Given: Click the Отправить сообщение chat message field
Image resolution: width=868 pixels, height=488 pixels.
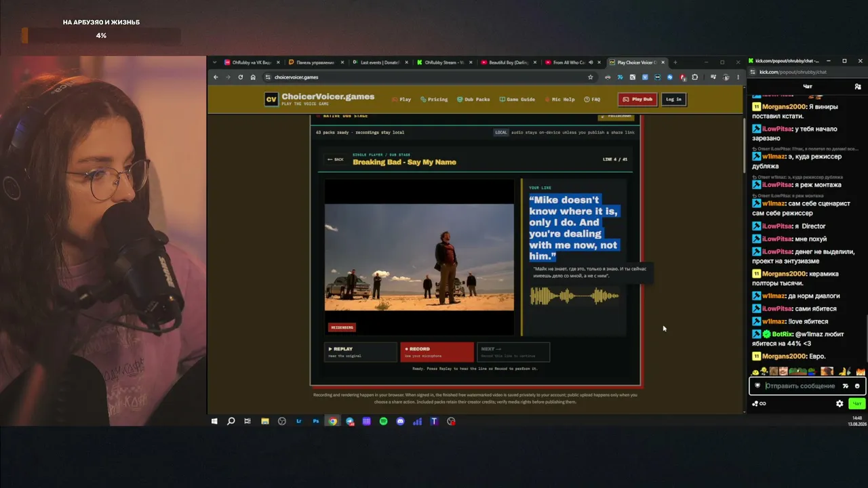Looking at the screenshot, I should [800, 386].
